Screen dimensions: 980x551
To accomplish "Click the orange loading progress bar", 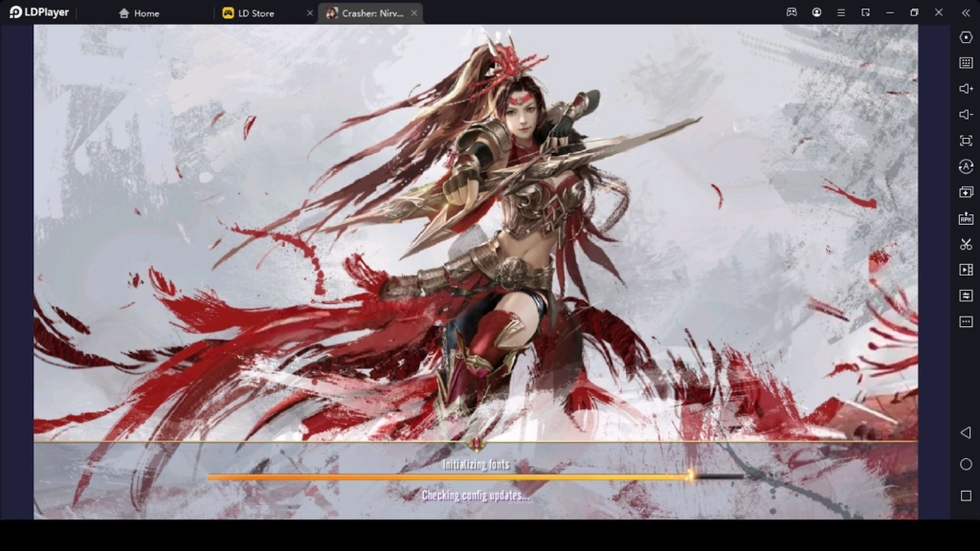I will [477, 477].
